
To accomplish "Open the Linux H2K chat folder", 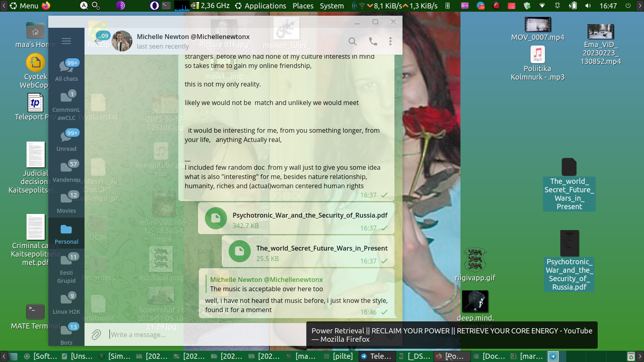I will tap(66, 303).
